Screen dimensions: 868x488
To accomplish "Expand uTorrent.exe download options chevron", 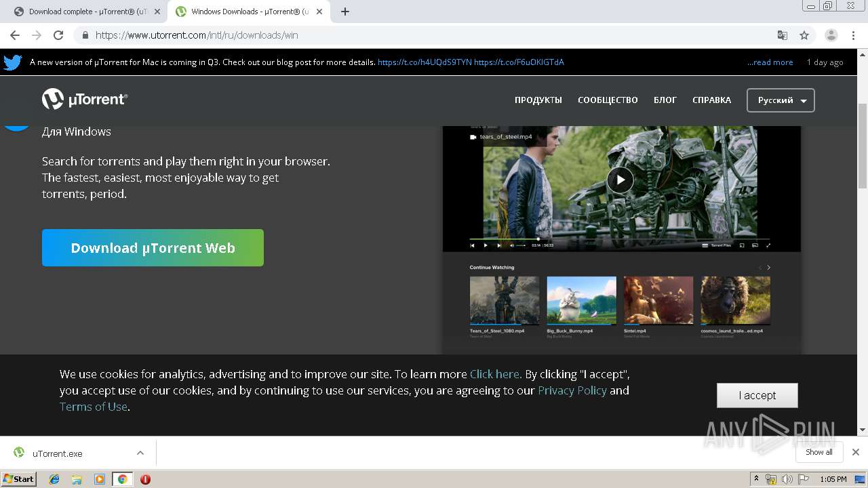I will 140,453.
